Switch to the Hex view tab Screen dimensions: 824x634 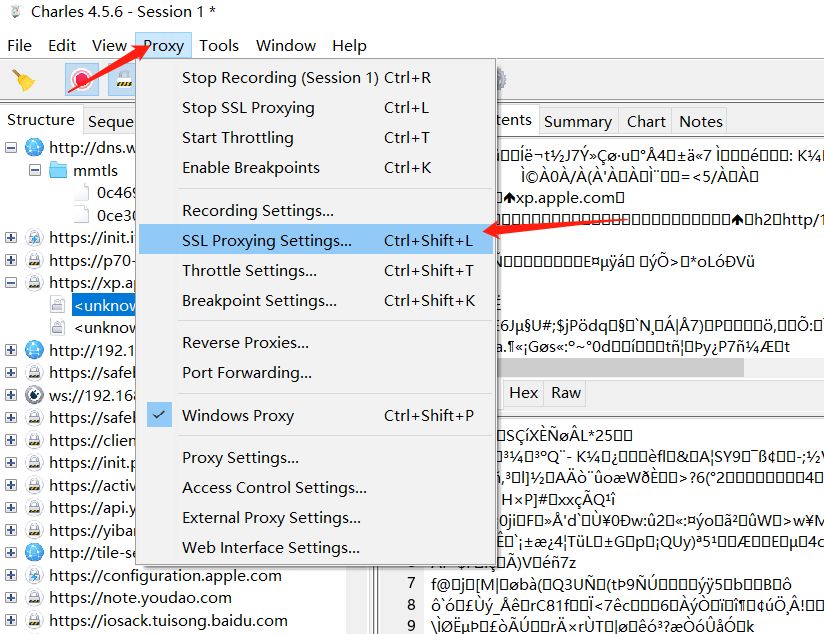click(x=523, y=393)
